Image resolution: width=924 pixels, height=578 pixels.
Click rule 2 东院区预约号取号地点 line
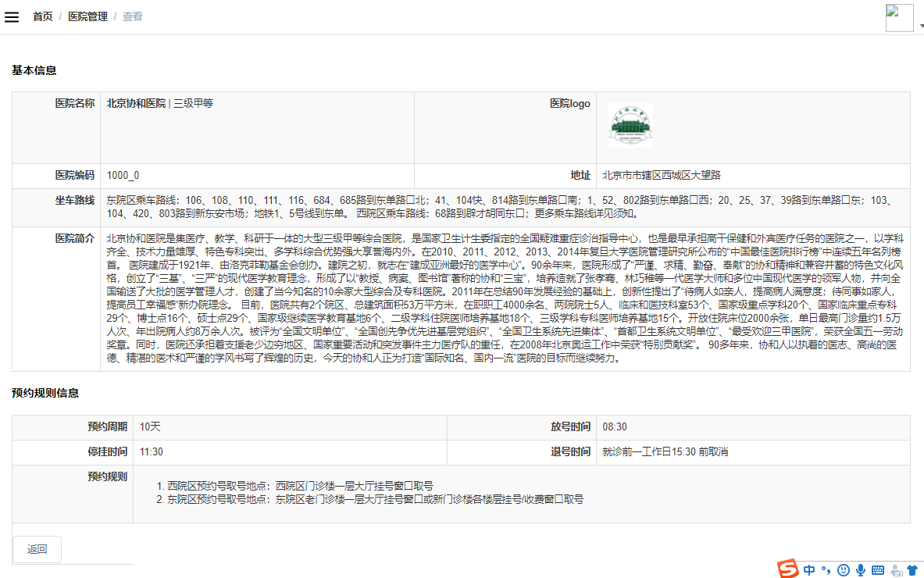point(376,499)
